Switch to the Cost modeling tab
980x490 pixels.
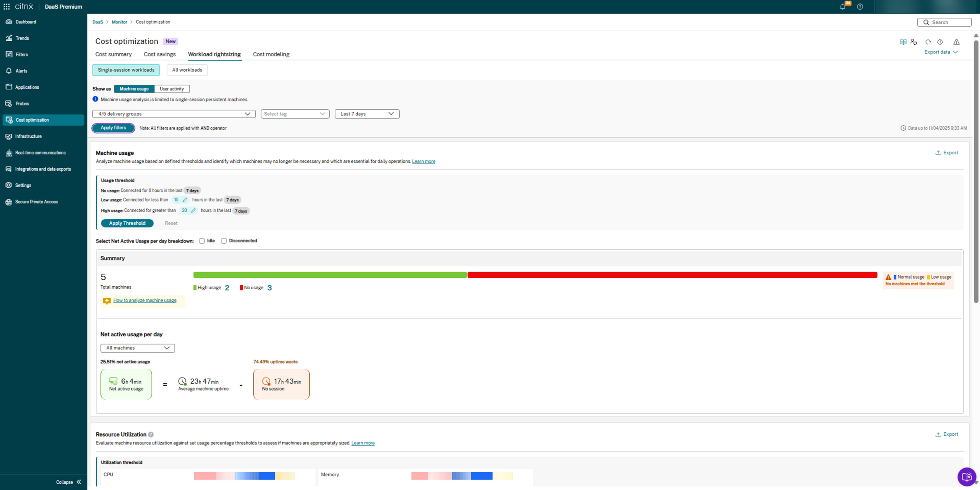tap(271, 54)
